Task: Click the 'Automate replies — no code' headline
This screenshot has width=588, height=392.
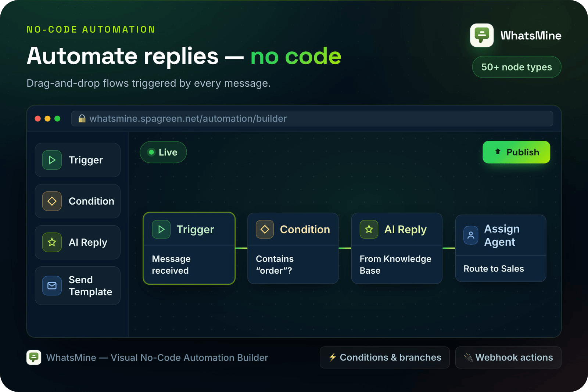Action: pos(184,56)
